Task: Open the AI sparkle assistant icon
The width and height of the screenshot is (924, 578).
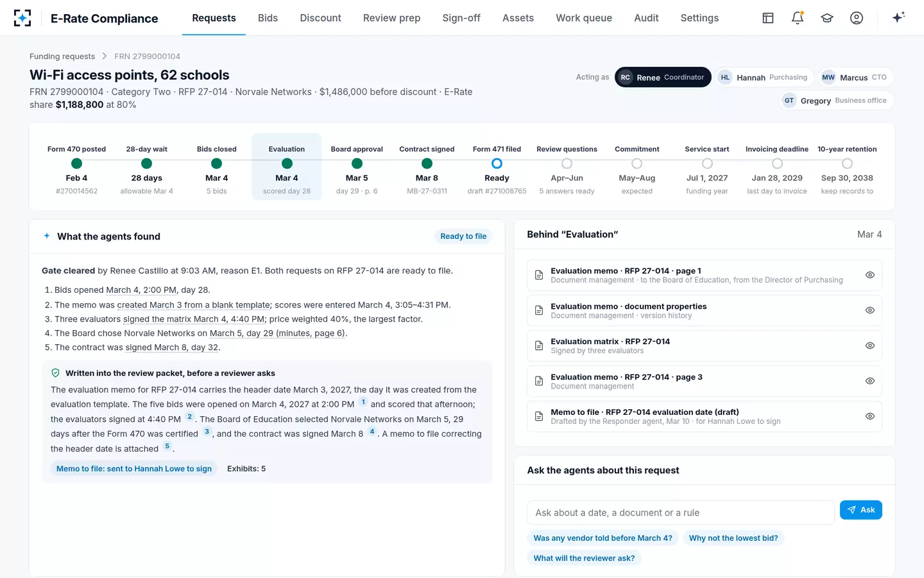Action: [898, 17]
